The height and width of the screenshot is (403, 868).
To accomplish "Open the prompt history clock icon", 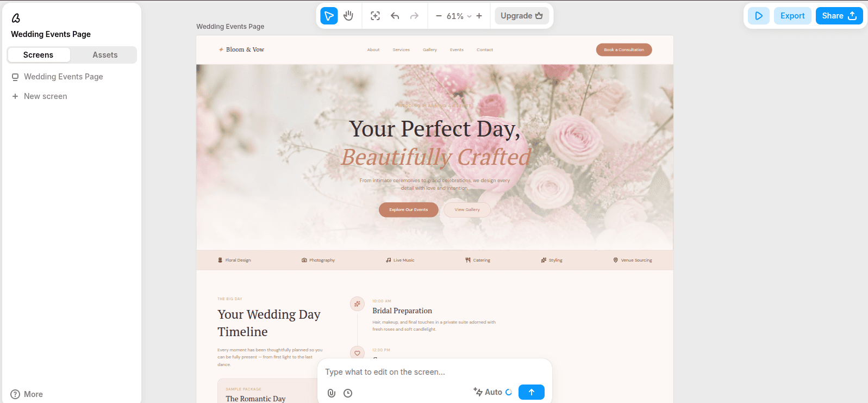I will 348,393.
